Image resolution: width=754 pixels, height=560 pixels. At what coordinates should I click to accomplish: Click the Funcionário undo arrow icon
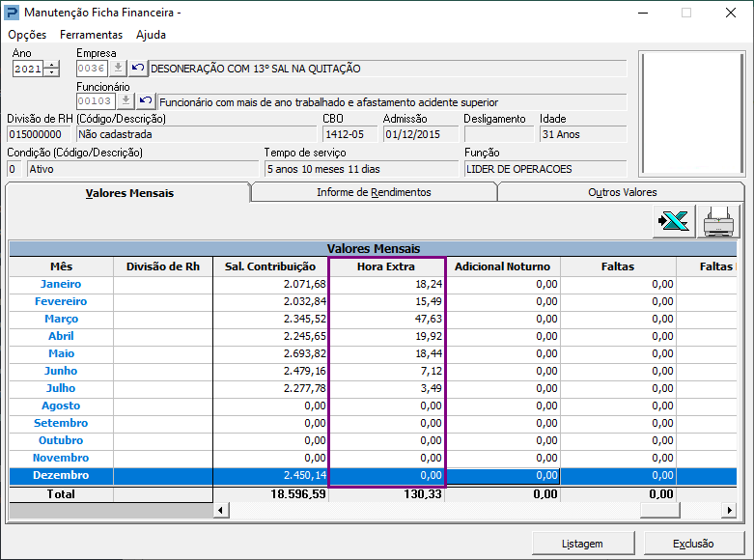click(146, 101)
